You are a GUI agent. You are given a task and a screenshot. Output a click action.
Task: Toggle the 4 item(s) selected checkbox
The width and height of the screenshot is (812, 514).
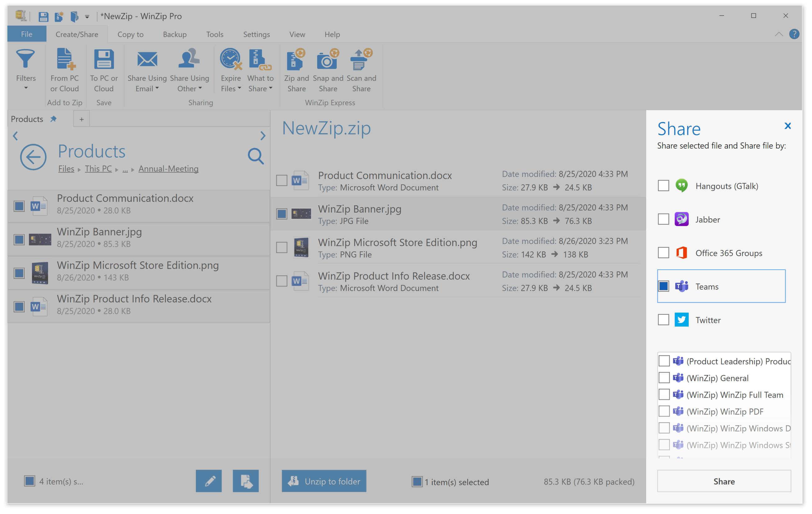coord(30,480)
